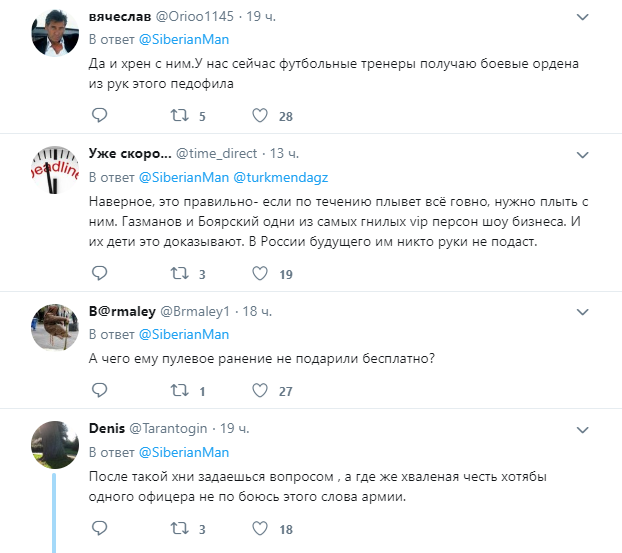The image size is (622, 553).
Task: Open the 13 ч. timestamp of time_direct tweet
Action: 280,154
